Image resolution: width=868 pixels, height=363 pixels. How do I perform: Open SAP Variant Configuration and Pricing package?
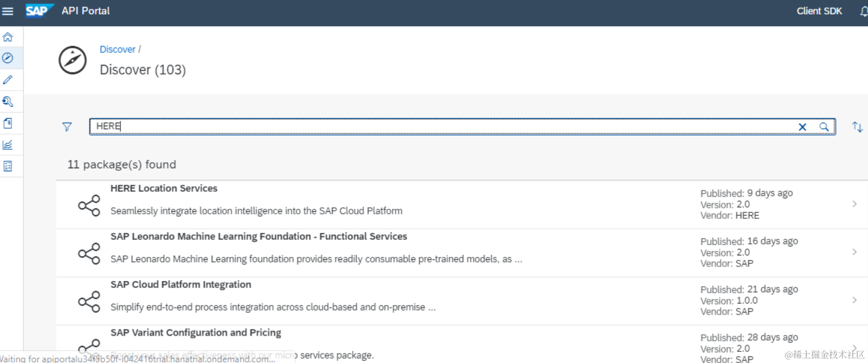196,332
